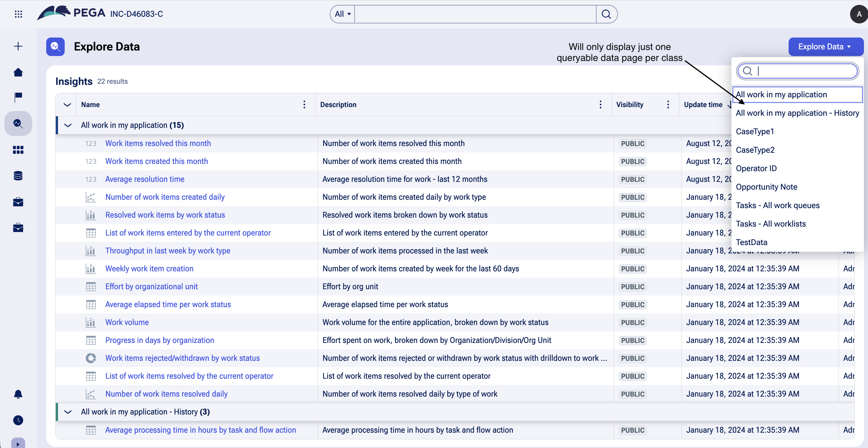
Task: Open Average elapsed time per work status link
Action: click(x=168, y=305)
